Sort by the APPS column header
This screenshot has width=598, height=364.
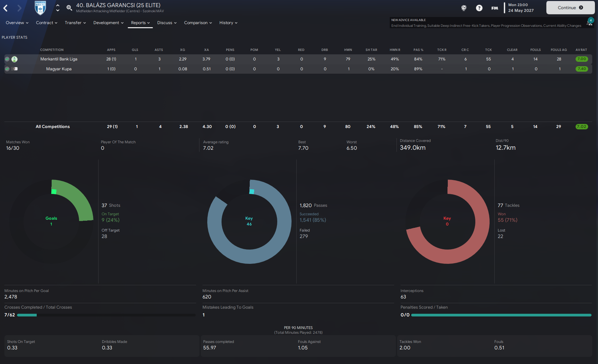coord(111,50)
